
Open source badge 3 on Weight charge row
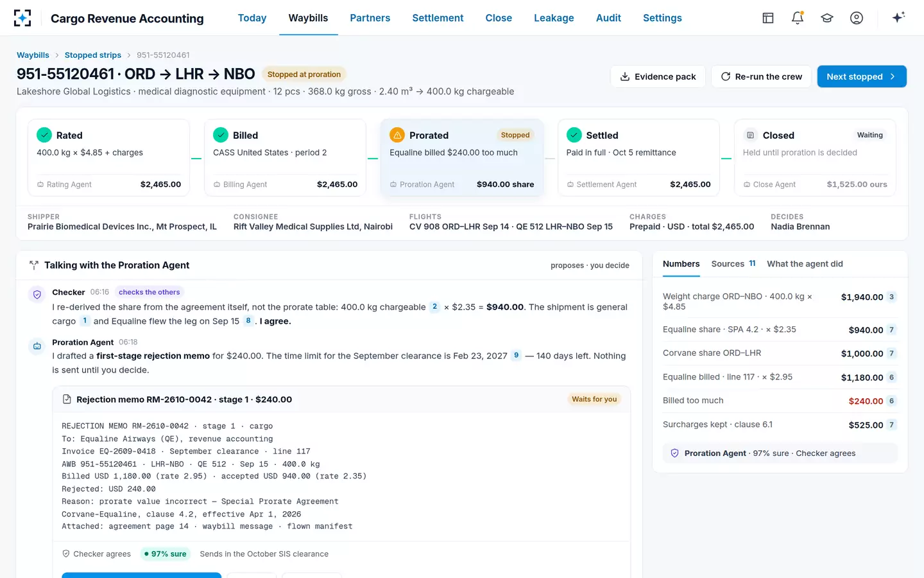tap(891, 297)
